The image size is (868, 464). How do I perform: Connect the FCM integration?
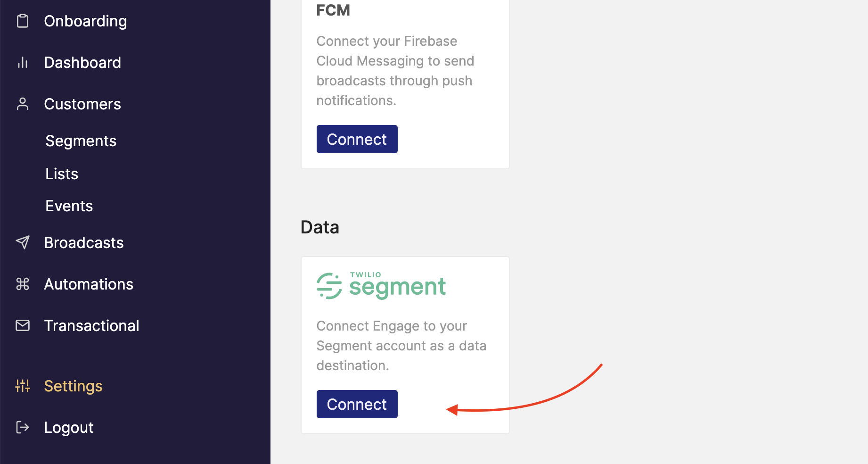point(357,139)
